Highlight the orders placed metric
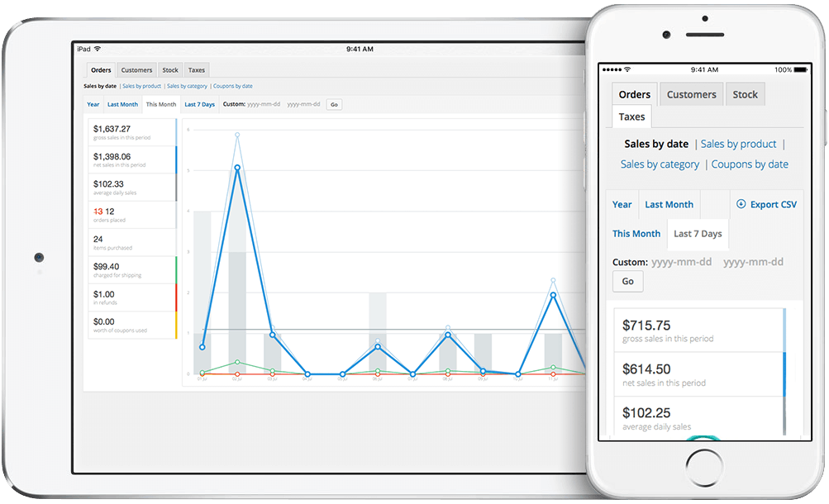Screen dimensions: 829x504 (x=131, y=215)
